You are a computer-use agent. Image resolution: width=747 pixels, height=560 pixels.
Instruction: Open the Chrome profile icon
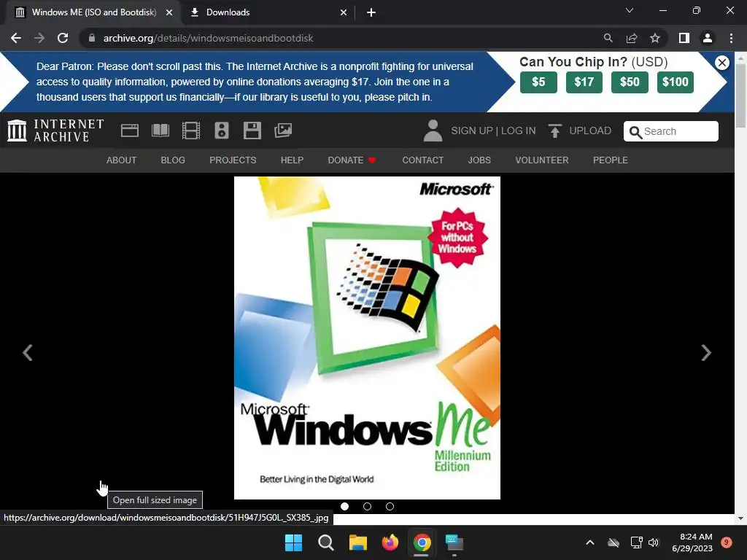[708, 38]
